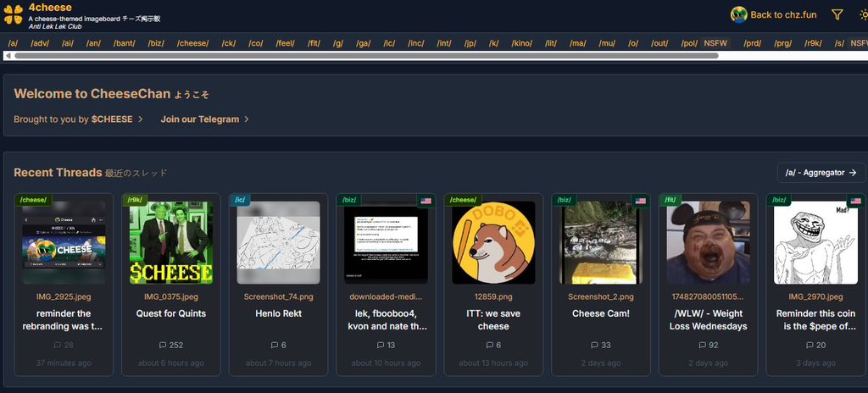This screenshot has width=868, height=393.
Task: Click the 4cheese logo icon
Action: point(14,14)
